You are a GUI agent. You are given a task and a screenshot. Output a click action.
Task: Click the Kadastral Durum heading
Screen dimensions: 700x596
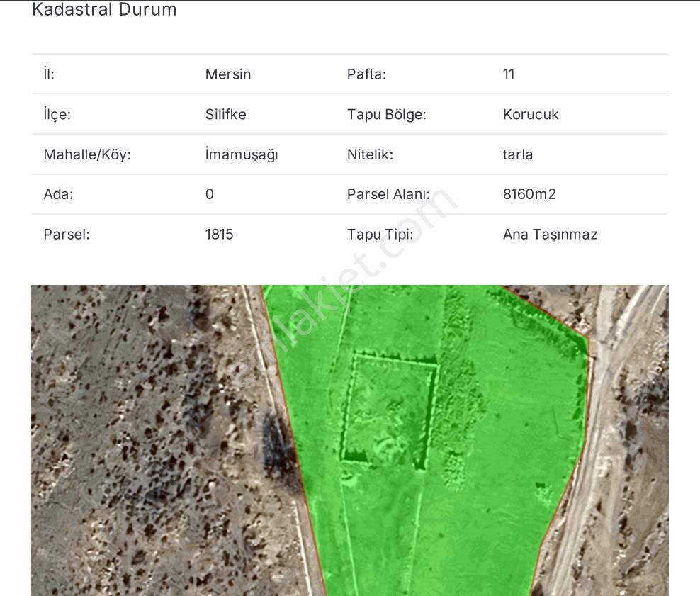pyautogui.click(x=104, y=9)
